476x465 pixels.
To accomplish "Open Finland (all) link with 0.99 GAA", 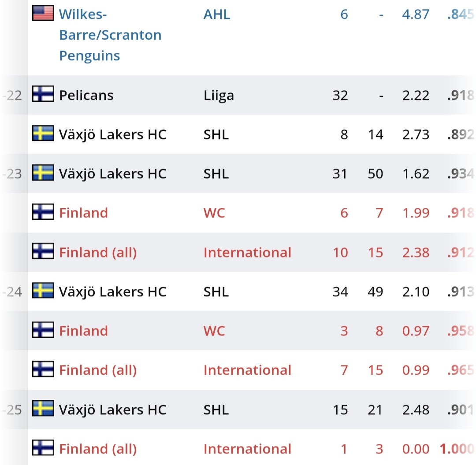I will tap(98, 370).
